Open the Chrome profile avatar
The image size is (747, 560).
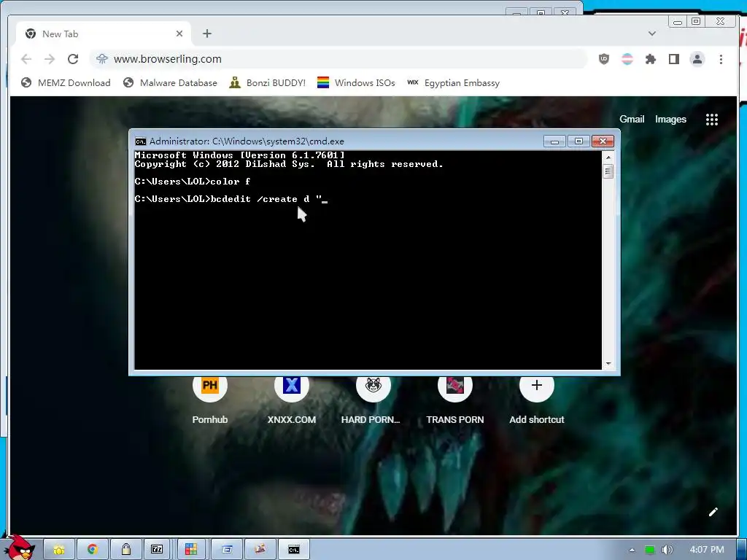tap(697, 59)
